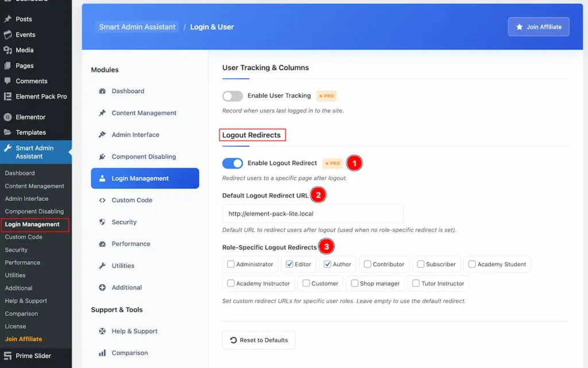Screen dimensions: 588x368
Task: Click the Login Management user icon
Action: (x=102, y=179)
